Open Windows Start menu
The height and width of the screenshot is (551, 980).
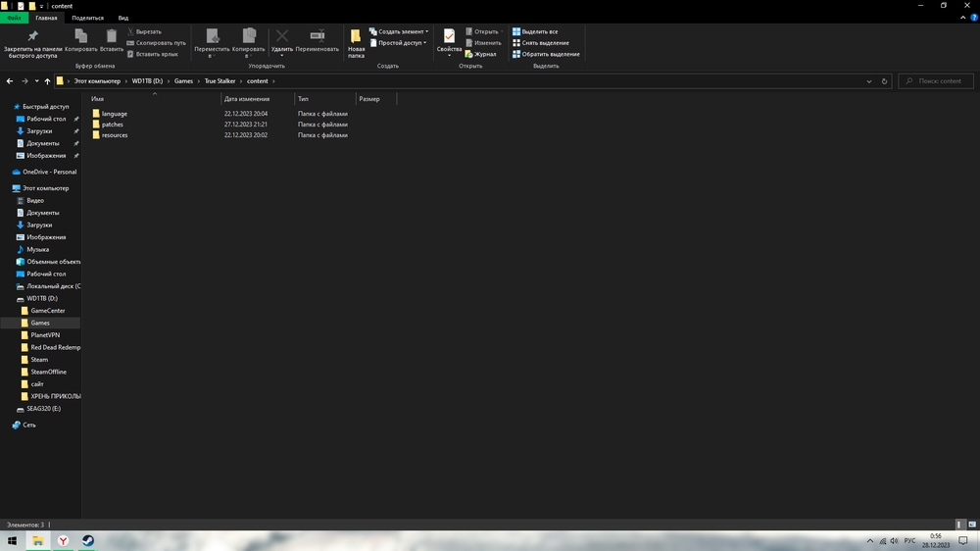(12, 541)
